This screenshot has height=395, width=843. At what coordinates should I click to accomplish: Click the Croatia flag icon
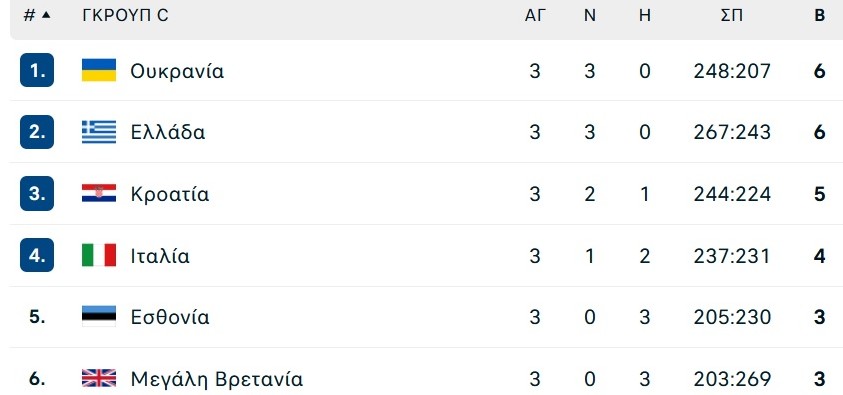[99, 193]
